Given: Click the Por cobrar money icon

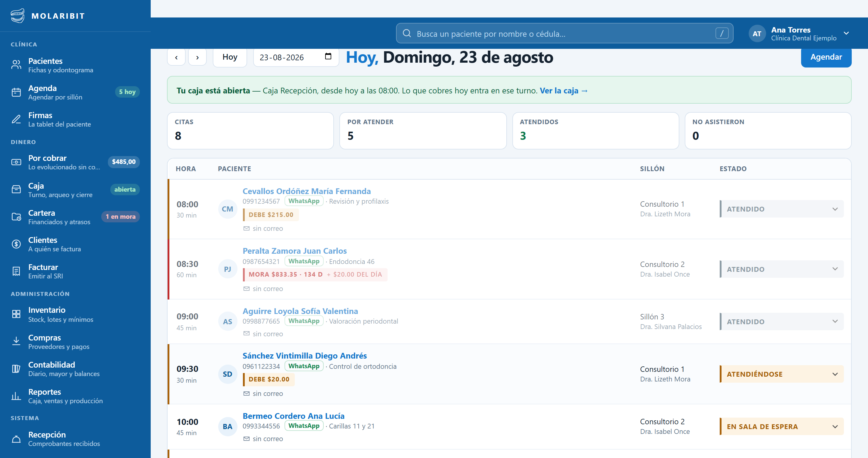Looking at the screenshot, I should point(16,162).
